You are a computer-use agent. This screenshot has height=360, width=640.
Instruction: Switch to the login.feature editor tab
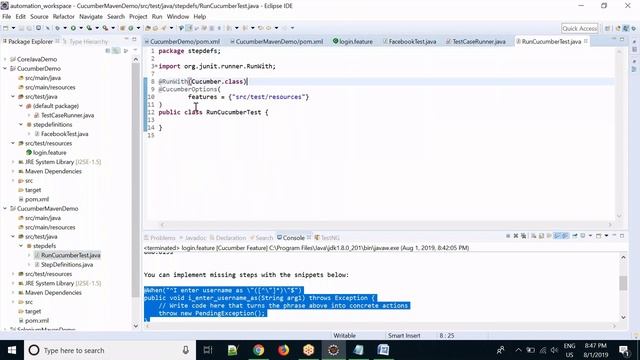pos(353,42)
